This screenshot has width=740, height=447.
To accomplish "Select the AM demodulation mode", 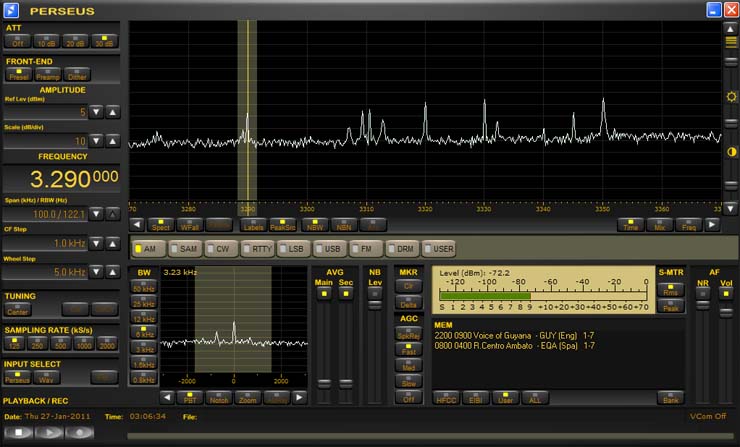I will tap(149, 249).
